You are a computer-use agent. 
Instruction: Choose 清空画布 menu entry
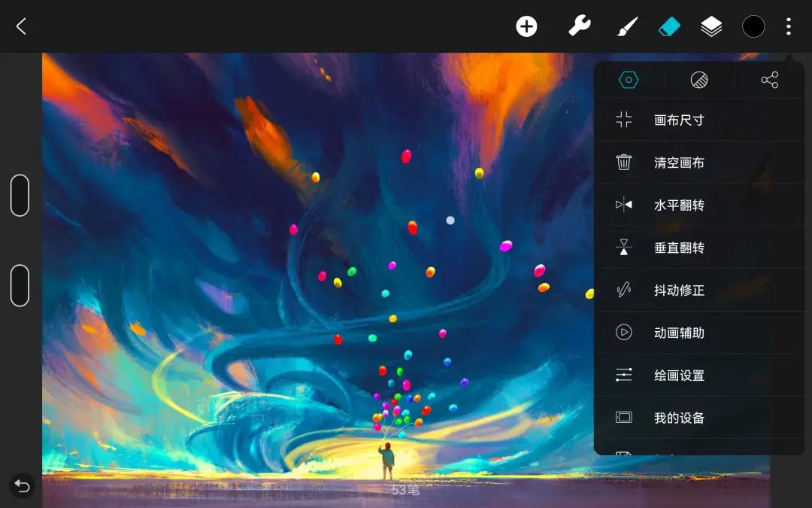[x=699, y=163]
